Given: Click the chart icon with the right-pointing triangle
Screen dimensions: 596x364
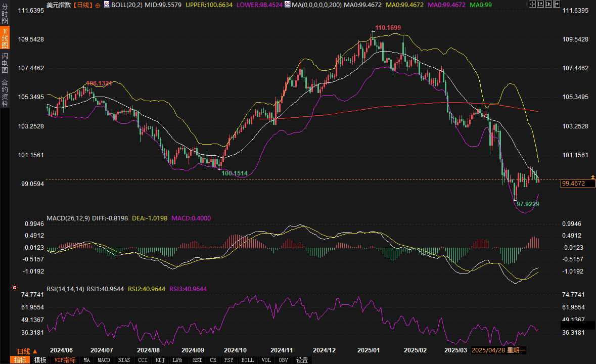Looking at the screenshot, I should tap(548, 4).
